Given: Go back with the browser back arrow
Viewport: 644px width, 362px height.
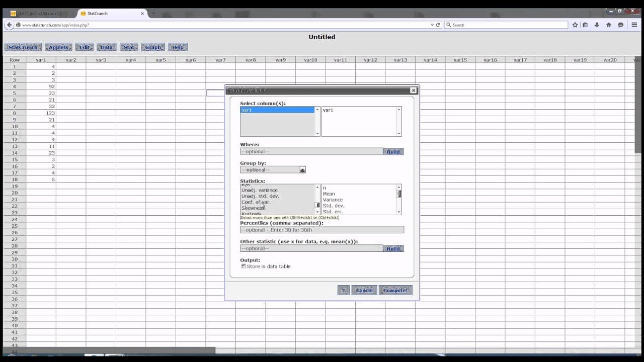Looking at the screenshot, I should pyautogui.click(x=9, y=25).
